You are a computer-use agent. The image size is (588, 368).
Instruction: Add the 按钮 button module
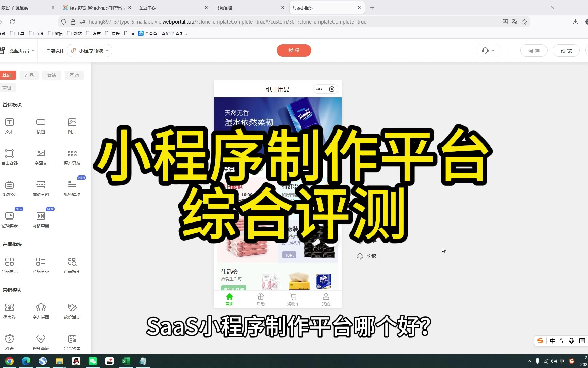click(41, 126)
